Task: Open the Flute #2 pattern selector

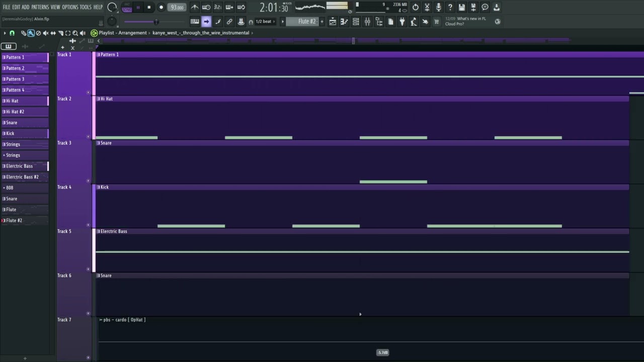Action: pos(303,22)
